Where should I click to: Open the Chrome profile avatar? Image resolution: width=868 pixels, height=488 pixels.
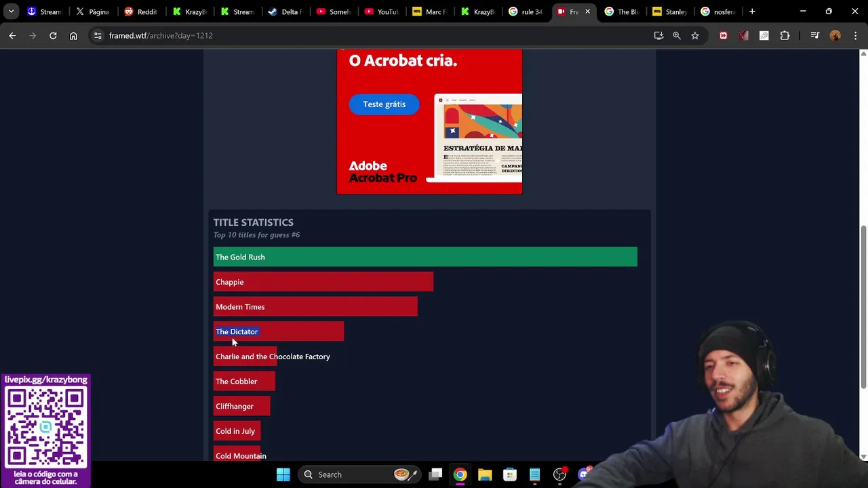point(835,35)
